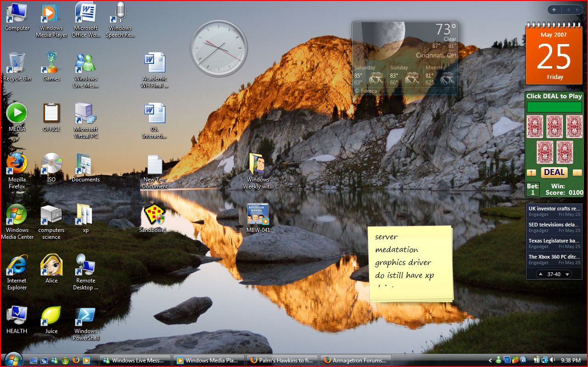Switch to Armagetron Forums taskbar window
The width and height of the screenshot is (588, 367).
[356, 361]
